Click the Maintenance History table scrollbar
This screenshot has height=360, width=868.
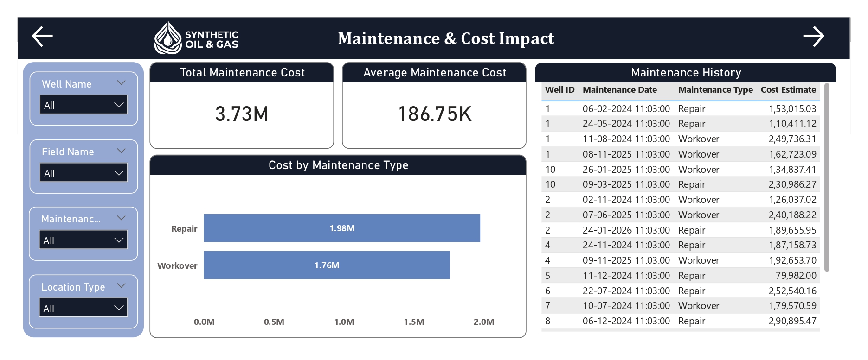827,177
